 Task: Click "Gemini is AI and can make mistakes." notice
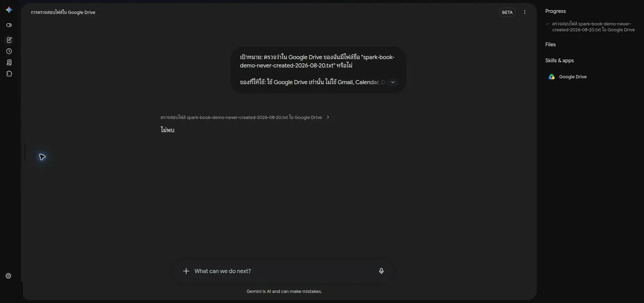(x=284, y=292)
